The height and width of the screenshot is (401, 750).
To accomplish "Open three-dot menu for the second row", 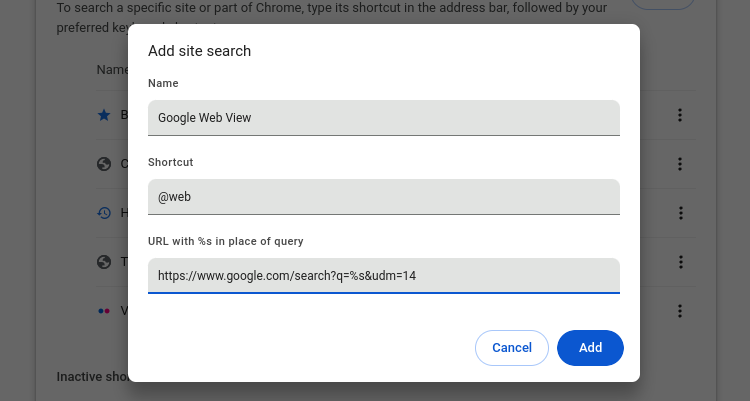I will click(x=680, y=164).
